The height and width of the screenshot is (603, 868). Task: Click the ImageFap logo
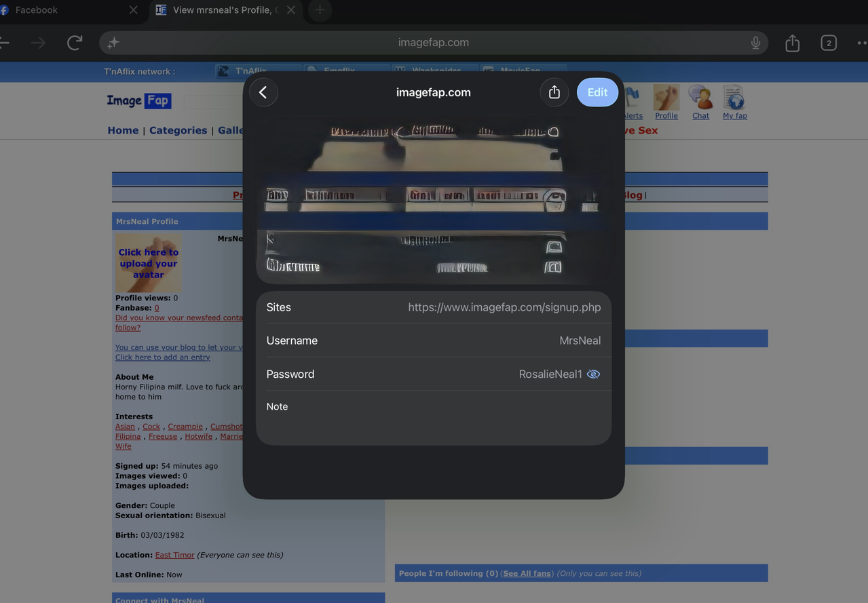tap(139, 101)
